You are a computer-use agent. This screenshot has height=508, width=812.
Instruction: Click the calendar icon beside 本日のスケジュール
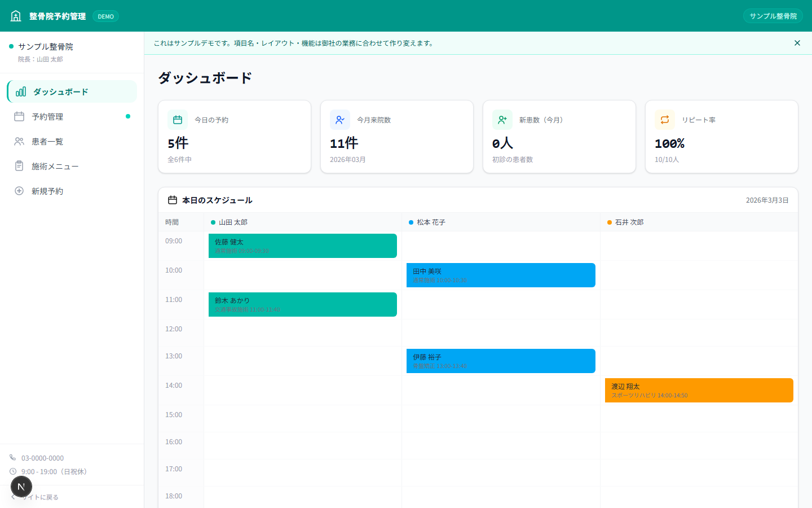pyautogui.click(x=173, y=200)
